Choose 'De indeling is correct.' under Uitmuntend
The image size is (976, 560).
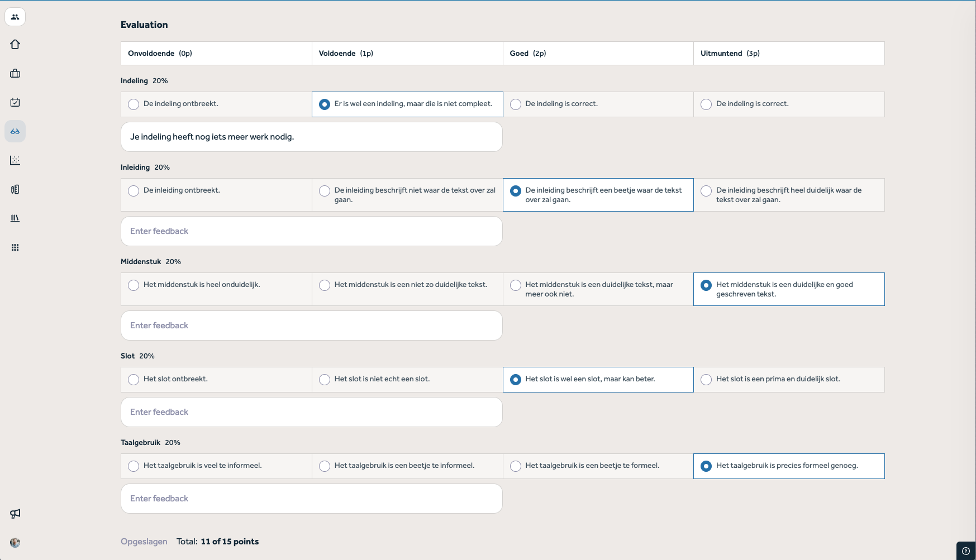click(789, 104)
